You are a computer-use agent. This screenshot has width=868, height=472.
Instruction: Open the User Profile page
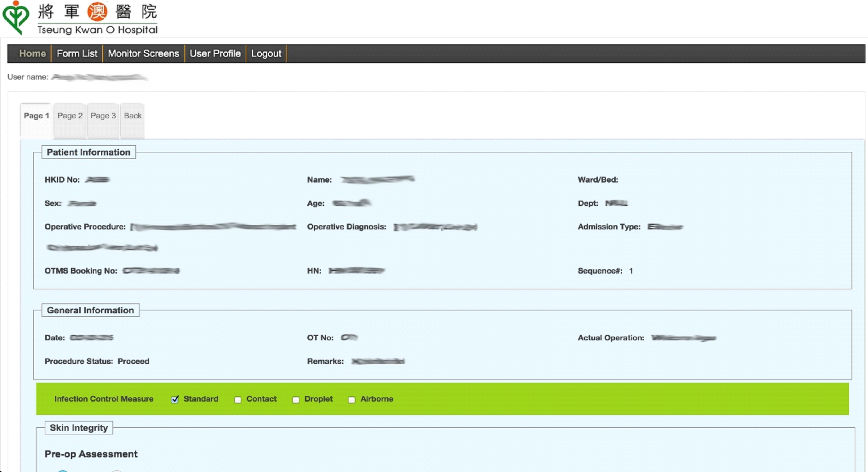pos(215,54)
